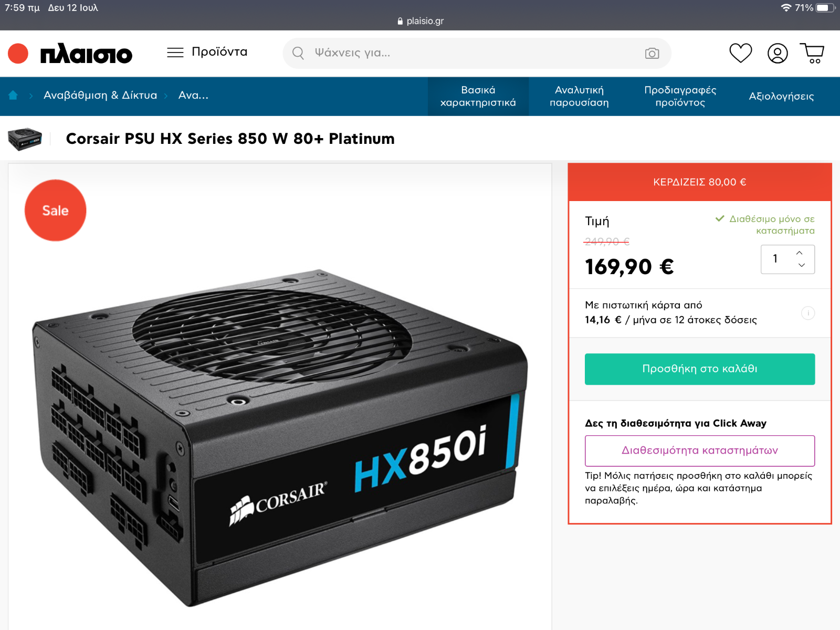Open the hamburger Προϊόντα menu

pyautogui.click(x=207, y=52)
